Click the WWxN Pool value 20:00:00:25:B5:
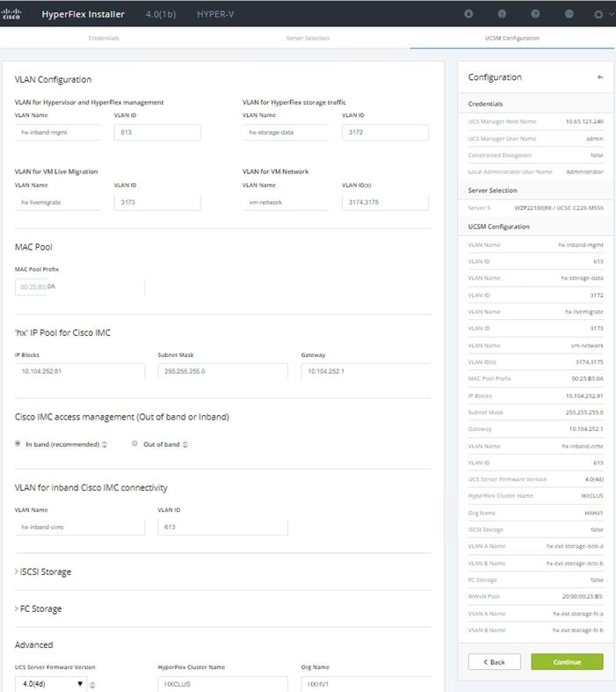The width and height of the screenshot is (616, 692). tap(583, 597)
